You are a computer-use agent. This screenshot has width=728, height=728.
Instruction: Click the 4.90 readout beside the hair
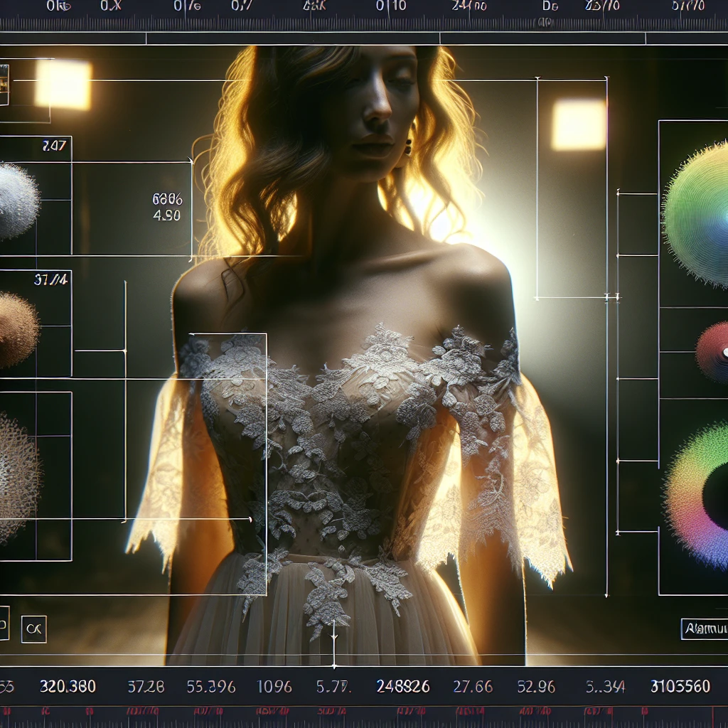pos(166,215)
